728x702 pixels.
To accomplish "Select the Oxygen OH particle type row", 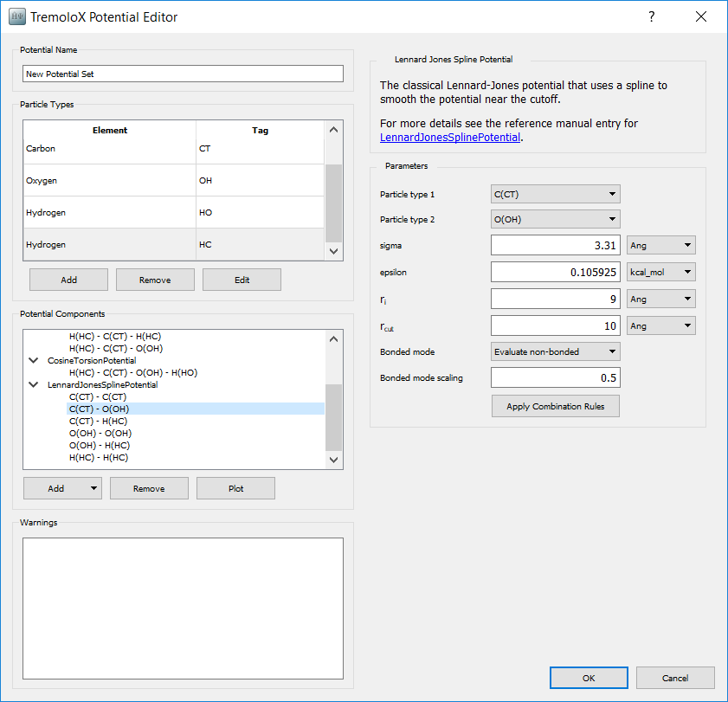I will [174, 181].
